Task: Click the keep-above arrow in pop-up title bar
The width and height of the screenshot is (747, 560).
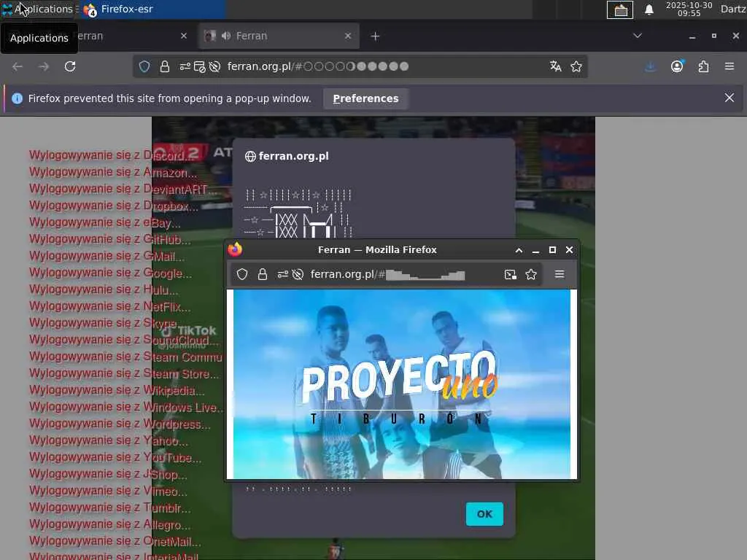Action: tap(519, 251)
